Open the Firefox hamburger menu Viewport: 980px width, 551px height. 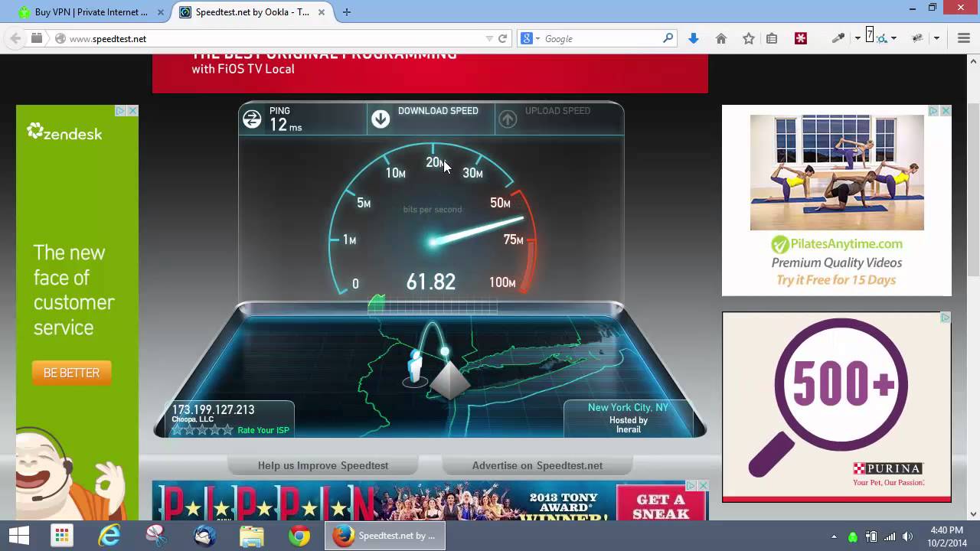click(964, 38)
